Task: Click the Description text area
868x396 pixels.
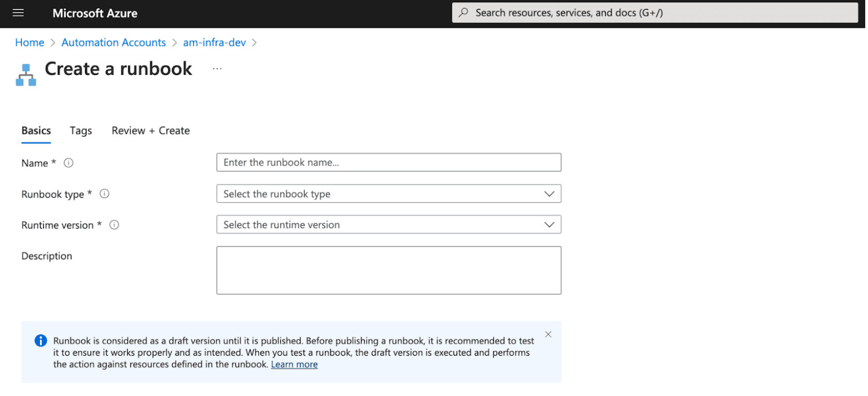Action: (388, 270)
